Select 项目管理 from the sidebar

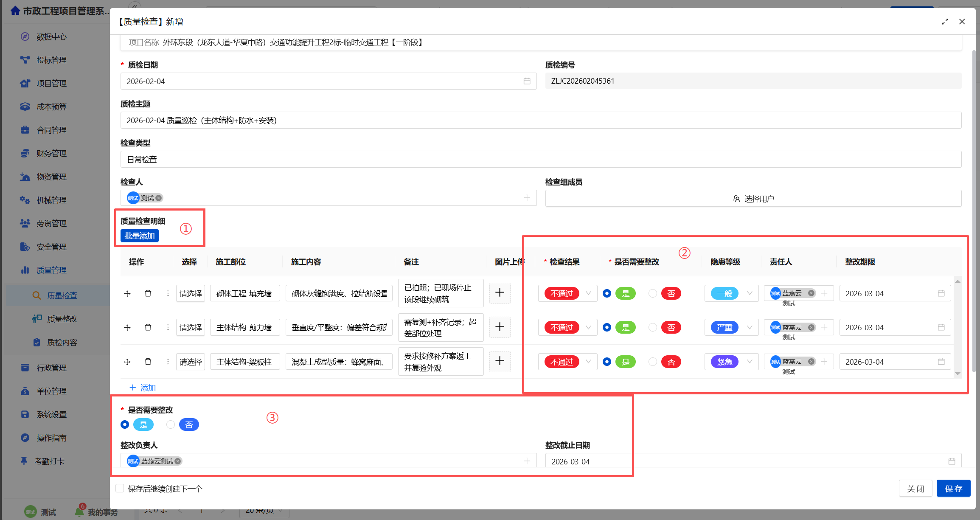pos(51,83)
